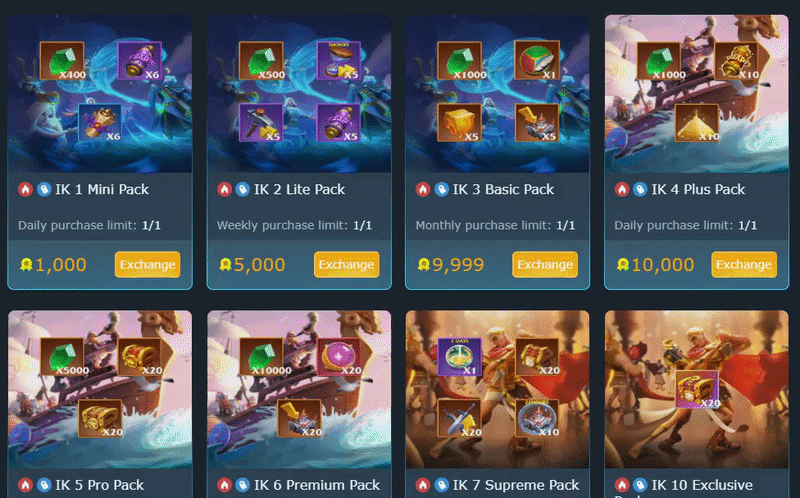
Task: Click the IK 10 Exclusive pack artwork
Action: 696,389
